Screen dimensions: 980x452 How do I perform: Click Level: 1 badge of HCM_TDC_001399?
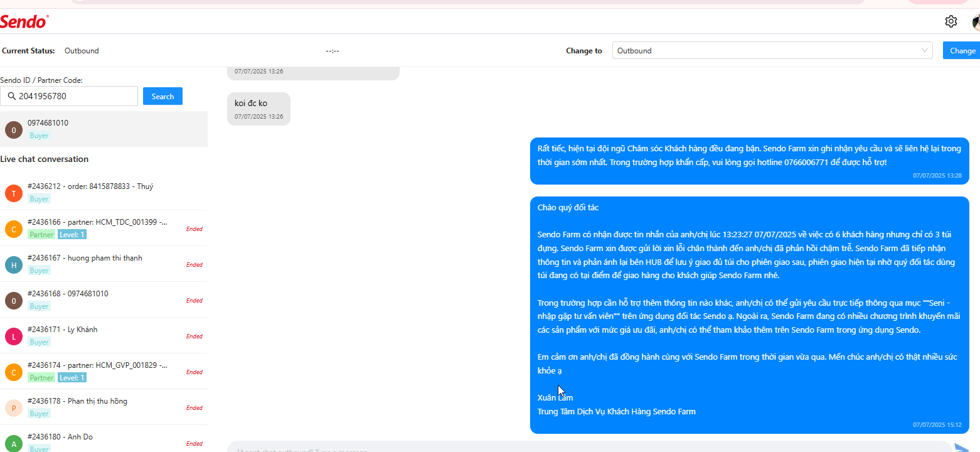point(72,235)
